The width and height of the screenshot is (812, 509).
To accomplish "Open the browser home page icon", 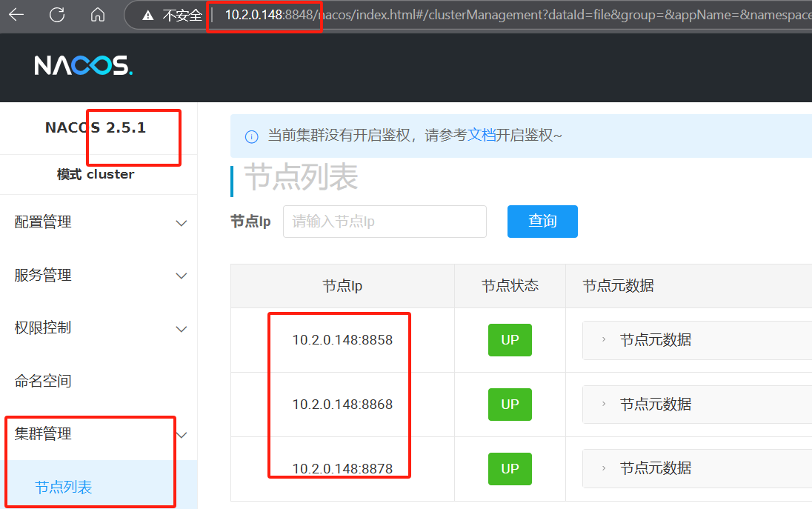I will tap(97, 15).
